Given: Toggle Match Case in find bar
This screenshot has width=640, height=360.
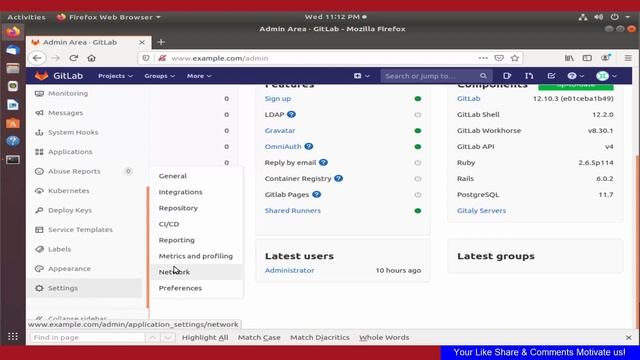Looking at the screenshot, I should point(259,338).
